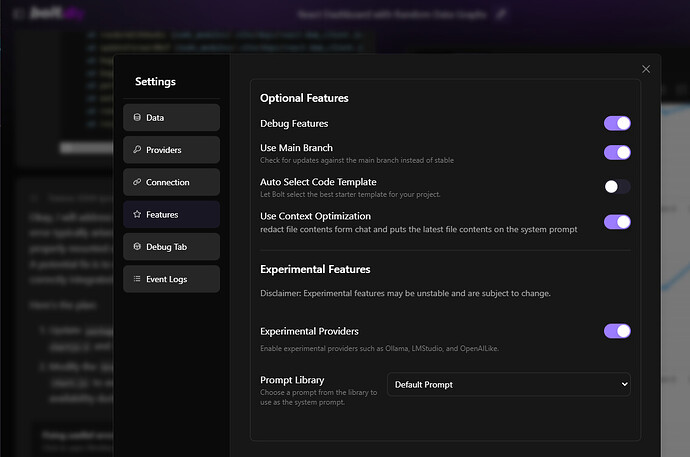The height and width of the screenshot is (457, 690).
Task: Click the Prompt Library label
Action: (x=292, y=380)
